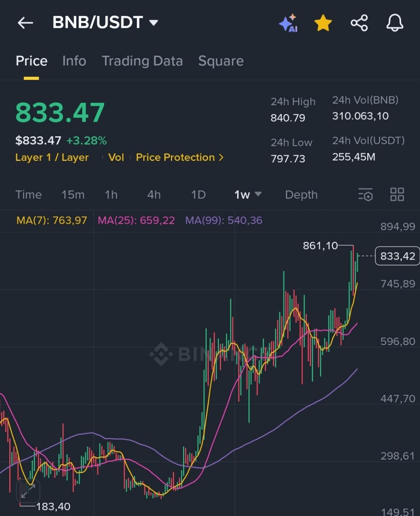Select the Price tab

pos(31,61)
